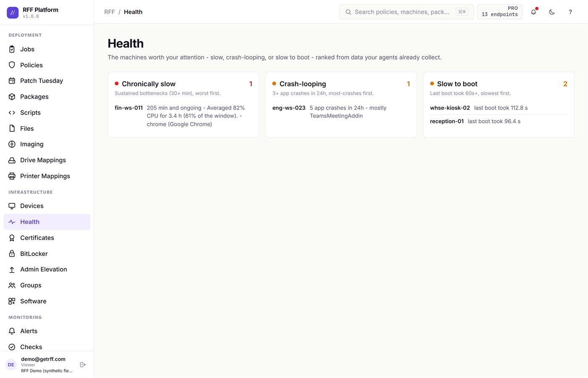This screenshot has width=588, height=378.
Task: Open Alerts in the sidebar
Action: (x=47, y=331)
